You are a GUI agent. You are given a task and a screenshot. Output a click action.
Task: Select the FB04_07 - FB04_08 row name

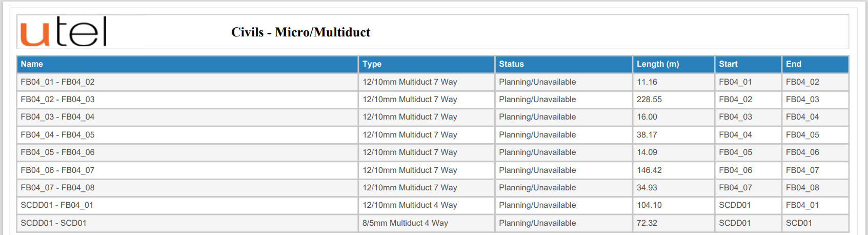point(57,188)
